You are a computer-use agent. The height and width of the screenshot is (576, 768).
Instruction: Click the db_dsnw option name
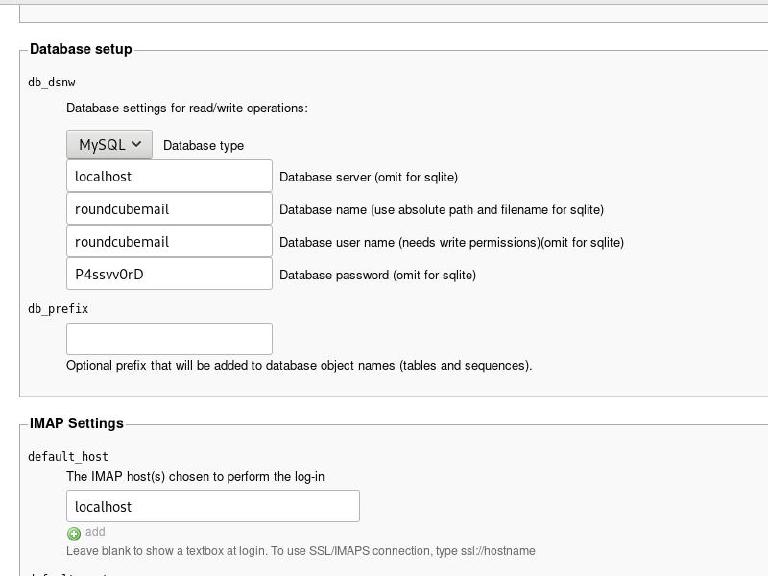point(52,82)
